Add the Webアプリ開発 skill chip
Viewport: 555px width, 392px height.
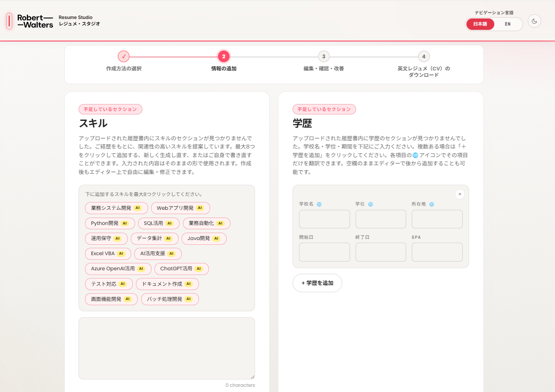pyautogui.click(x=180, y=208)
